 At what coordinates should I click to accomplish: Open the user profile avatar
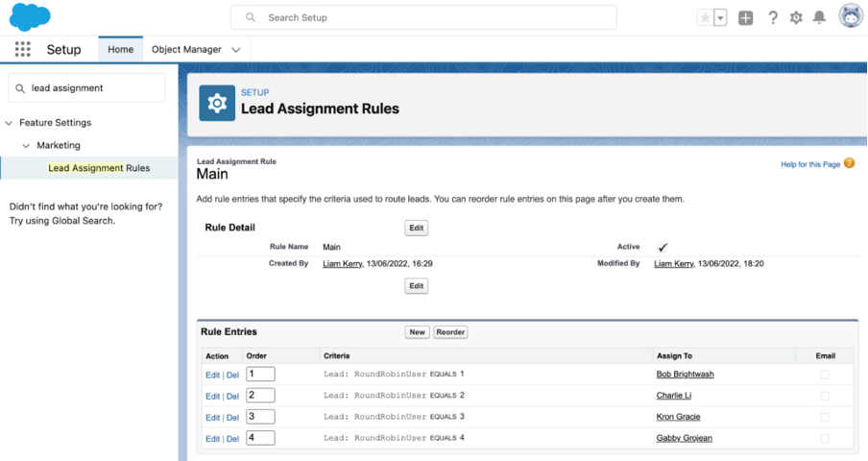[x=851, y=16]
